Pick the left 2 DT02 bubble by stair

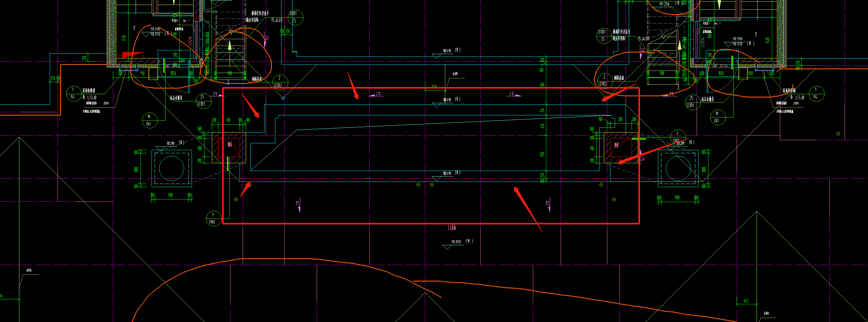[x=280, y=82]
